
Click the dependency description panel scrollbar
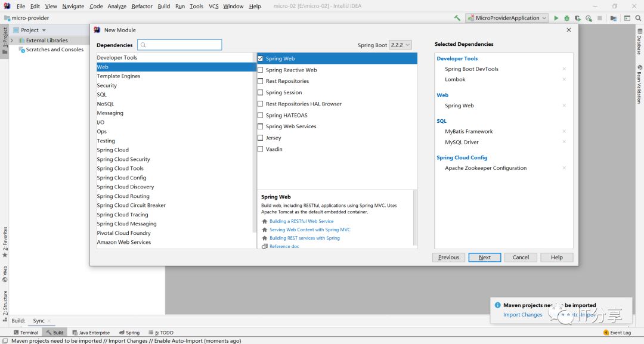415,219
